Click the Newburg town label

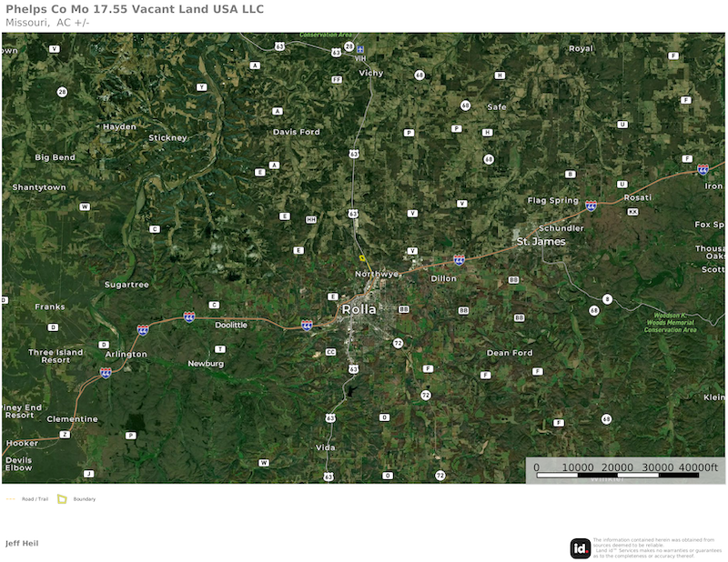coord(206,364)
